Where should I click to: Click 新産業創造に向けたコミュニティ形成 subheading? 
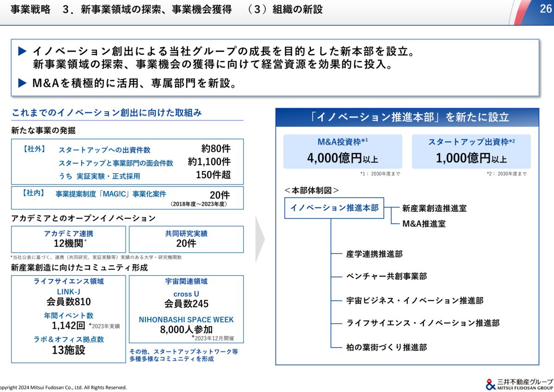[79, 267]
